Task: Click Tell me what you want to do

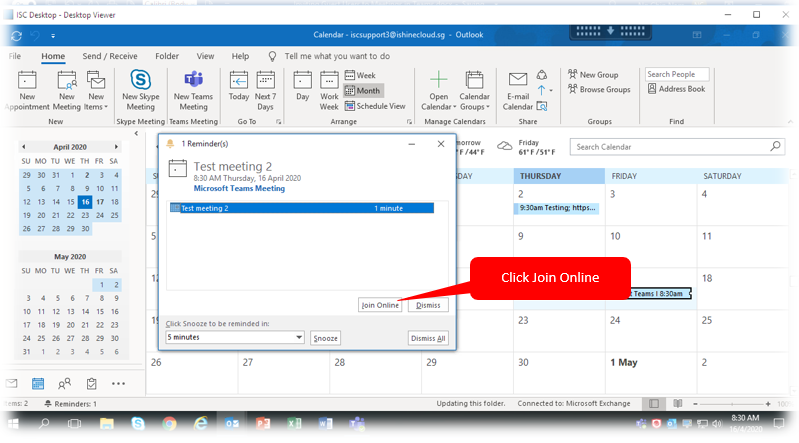Action: pos(337,56)
